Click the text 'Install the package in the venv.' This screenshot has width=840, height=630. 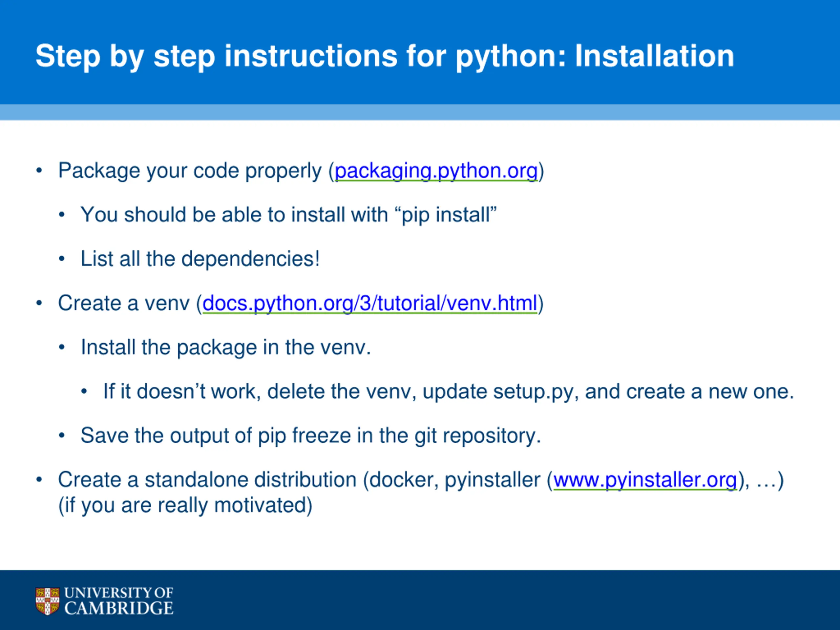pyautogui.click(x=226, y=347)
